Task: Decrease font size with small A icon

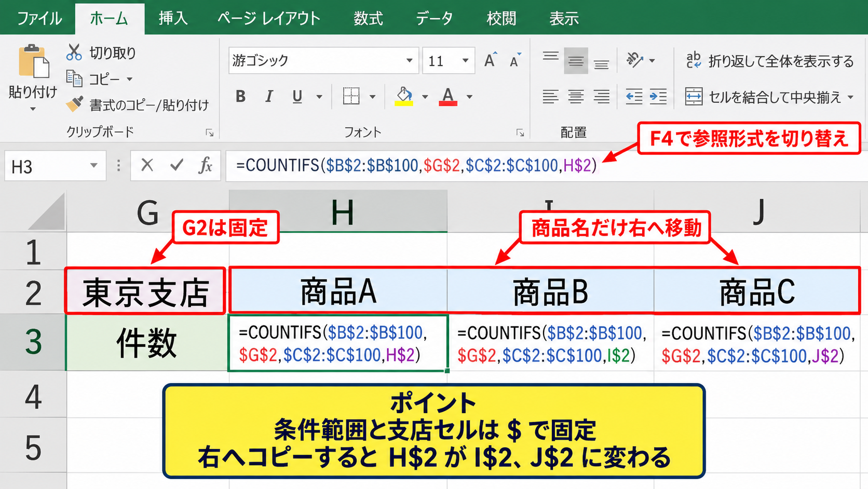Action: 515,60
